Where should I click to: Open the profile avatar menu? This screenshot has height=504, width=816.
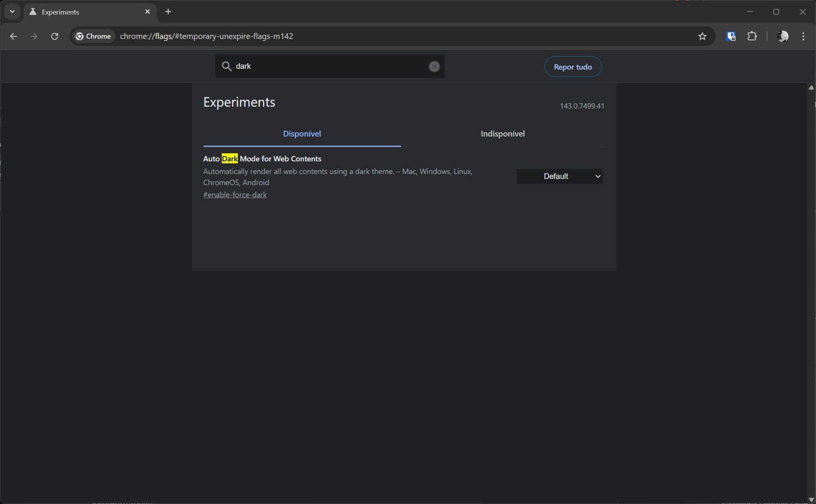(x=782, y=36)
